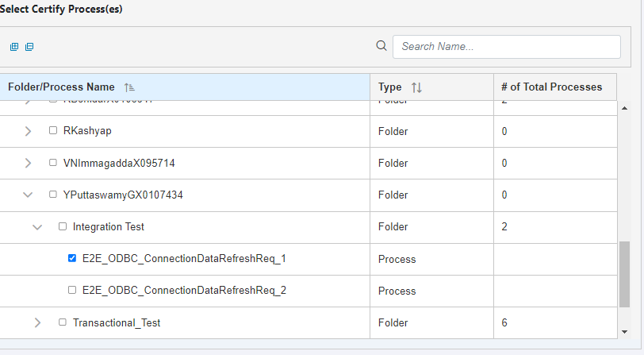644x355 pixels.
Task: Sort by Folder/Process Name sort icon
Action: tap(129, 87)
